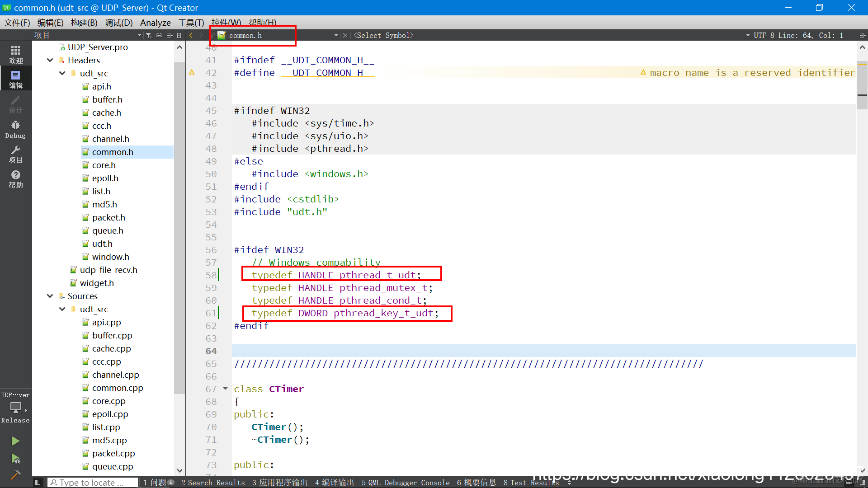The image size is (868, 488).
Task: Open packet.h in the project tree
Action: tap(108, 217)
